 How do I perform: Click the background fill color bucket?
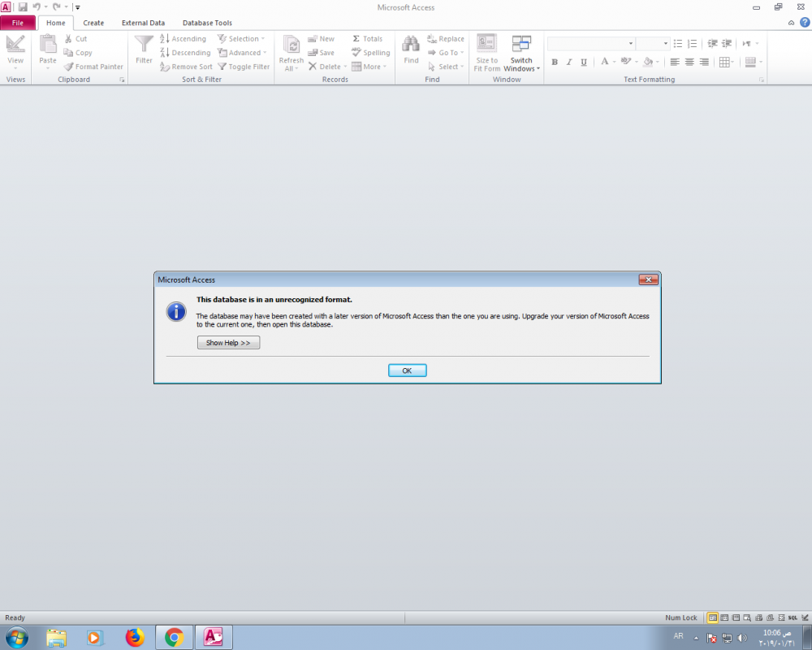tap(648, 62)
